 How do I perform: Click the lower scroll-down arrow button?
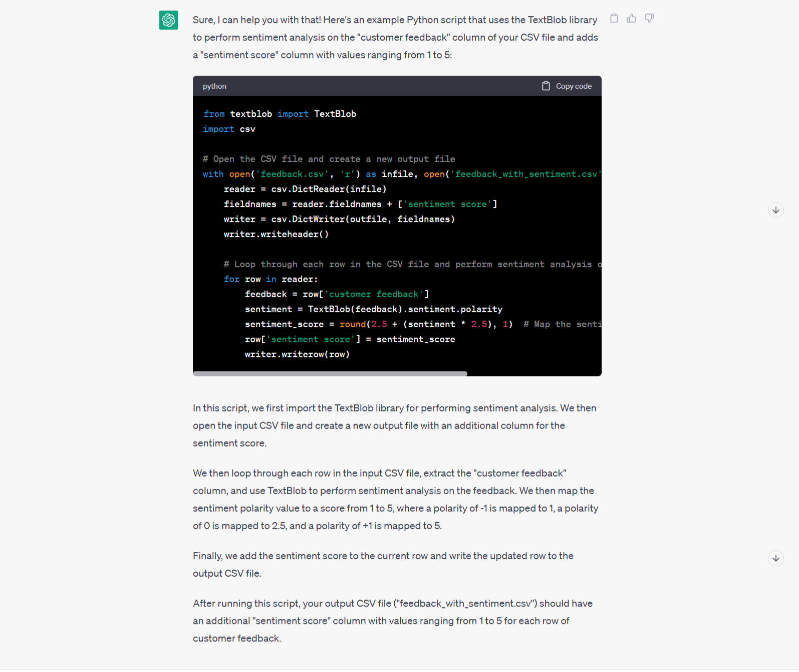[x=775, y=558]
